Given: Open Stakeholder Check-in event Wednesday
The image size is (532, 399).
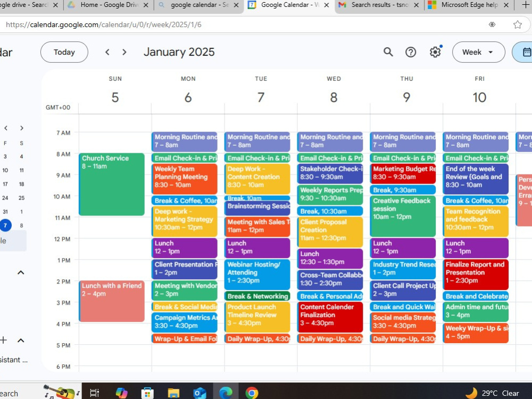Looking at the screenshot, I should pos(330,173).
